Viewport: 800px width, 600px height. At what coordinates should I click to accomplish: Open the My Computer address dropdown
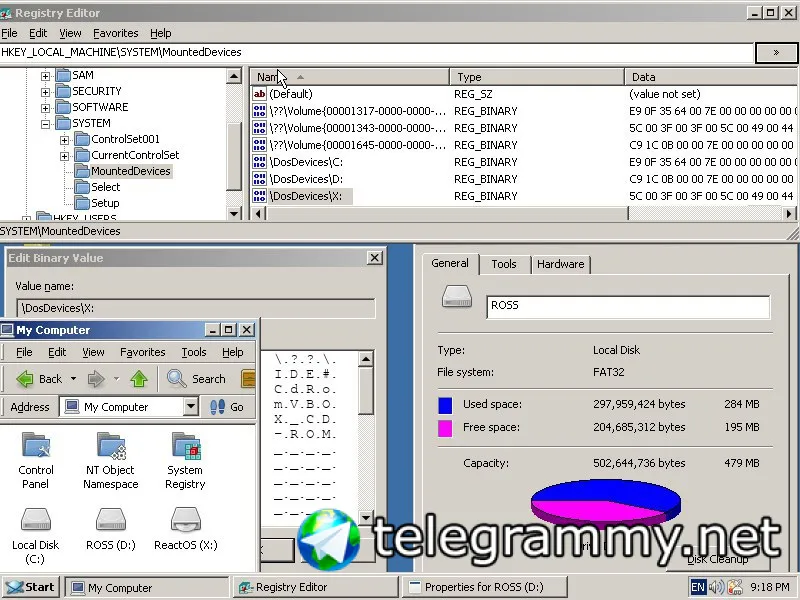pos(191,407)
